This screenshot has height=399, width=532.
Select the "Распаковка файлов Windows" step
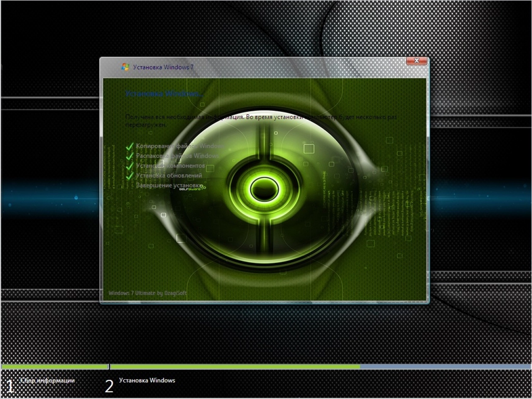point(177,156)
